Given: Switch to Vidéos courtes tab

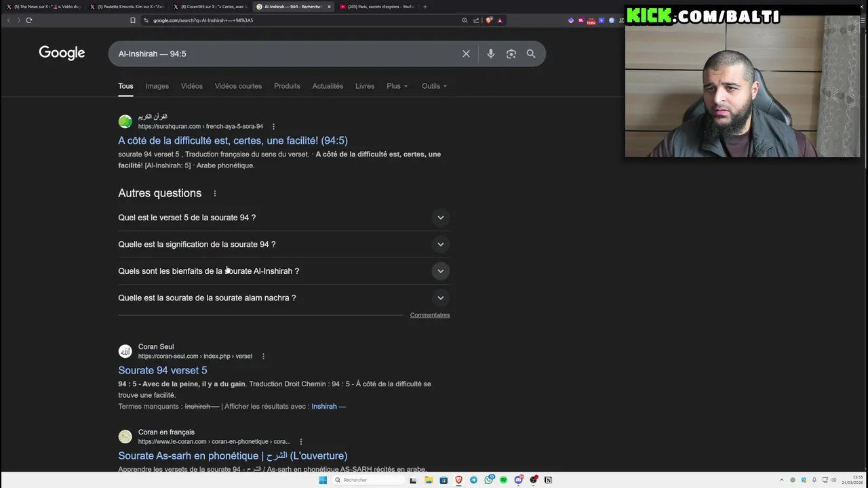Looking at the screenshot, I should coord(238,86).
